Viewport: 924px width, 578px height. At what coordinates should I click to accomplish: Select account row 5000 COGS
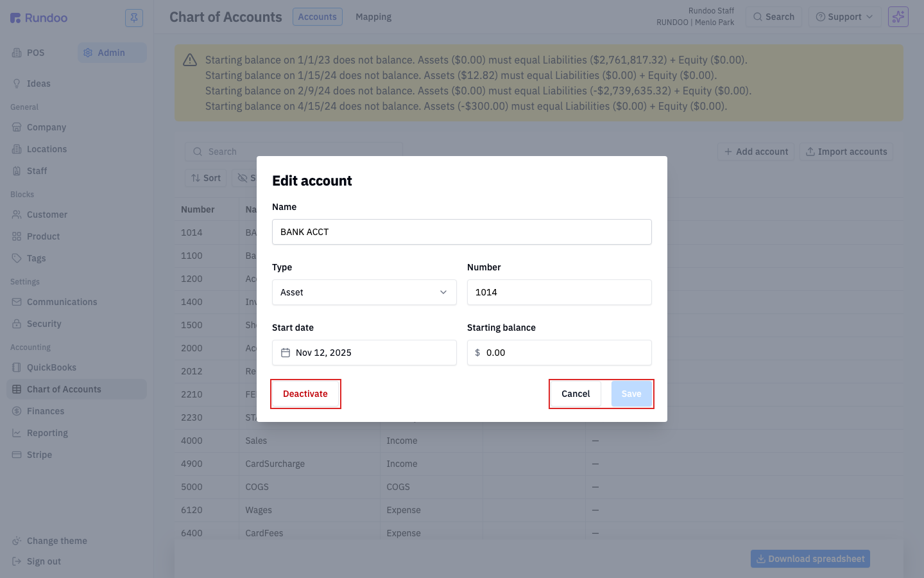[539, 487]
